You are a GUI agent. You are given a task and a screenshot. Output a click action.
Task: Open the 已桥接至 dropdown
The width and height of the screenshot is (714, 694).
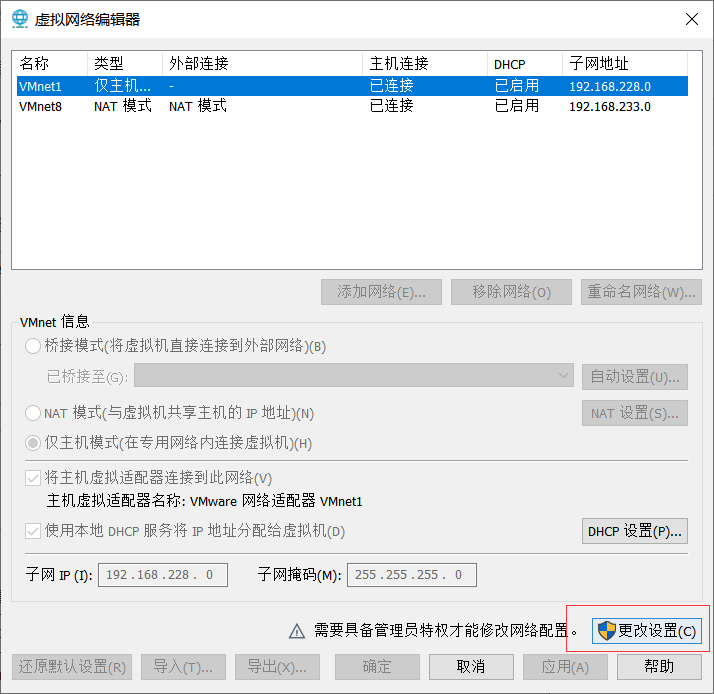coord(354,376)
